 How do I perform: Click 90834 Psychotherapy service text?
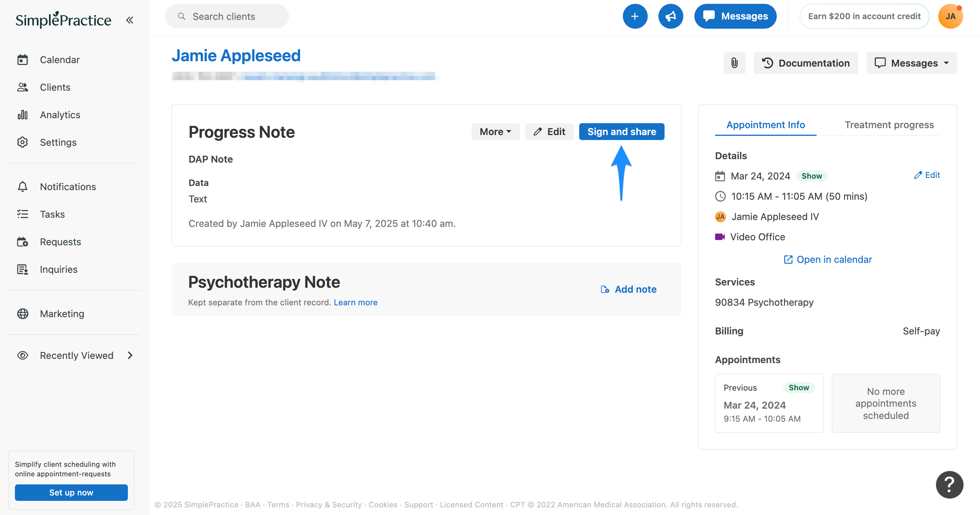764,302
